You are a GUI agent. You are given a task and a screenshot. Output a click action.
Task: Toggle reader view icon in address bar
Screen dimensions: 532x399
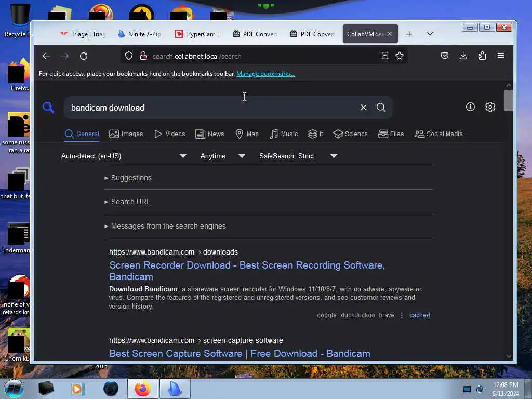click(385, 56)
